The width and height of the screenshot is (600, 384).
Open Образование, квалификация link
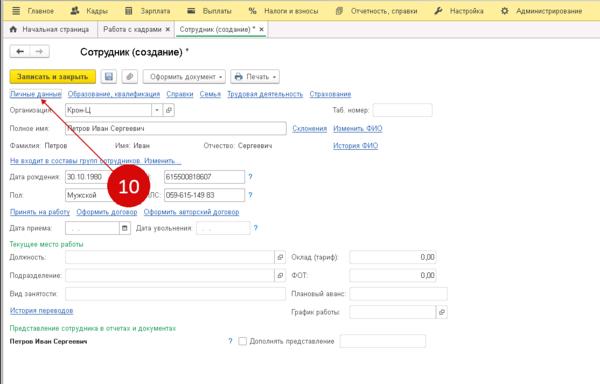tap(114, 94)
